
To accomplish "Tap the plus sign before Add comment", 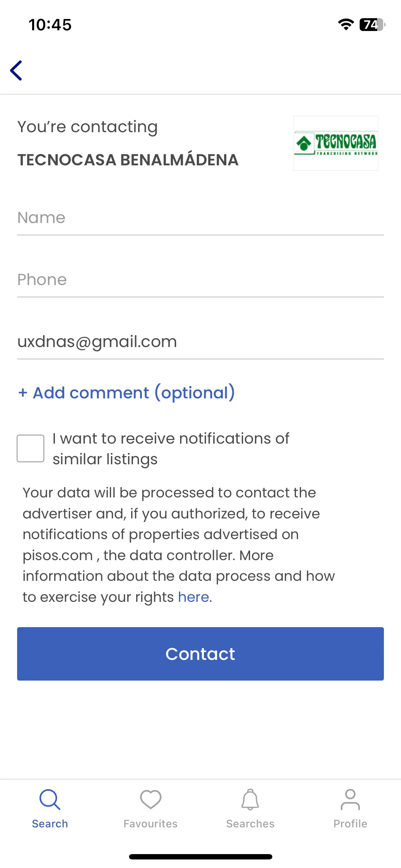I will coord(23,393).
